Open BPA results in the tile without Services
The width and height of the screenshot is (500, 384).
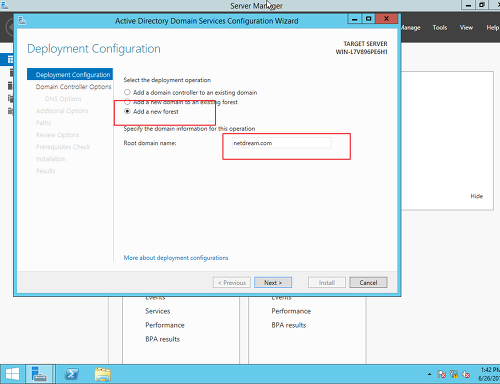(x=289, y=325)
